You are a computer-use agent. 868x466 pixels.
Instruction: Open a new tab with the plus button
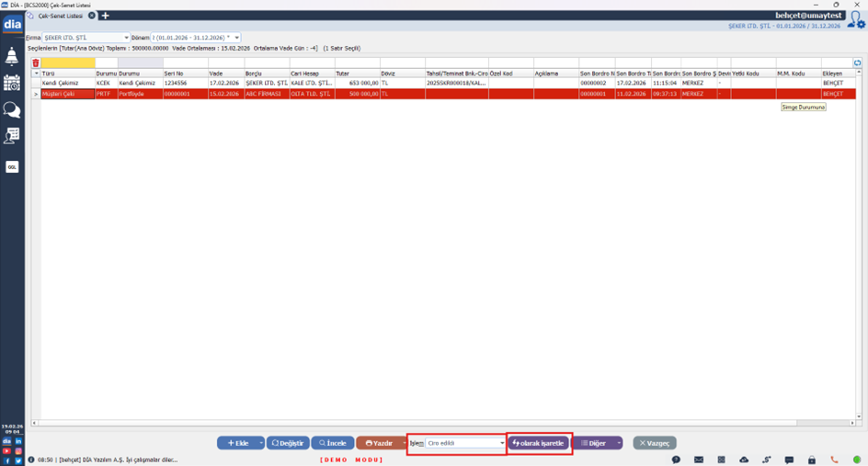[x=105, y=16]
